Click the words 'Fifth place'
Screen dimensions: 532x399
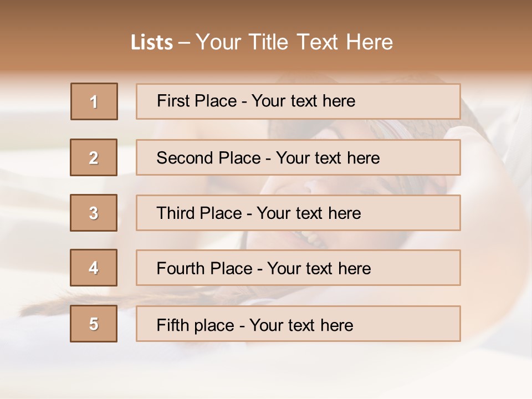point(194,325)
